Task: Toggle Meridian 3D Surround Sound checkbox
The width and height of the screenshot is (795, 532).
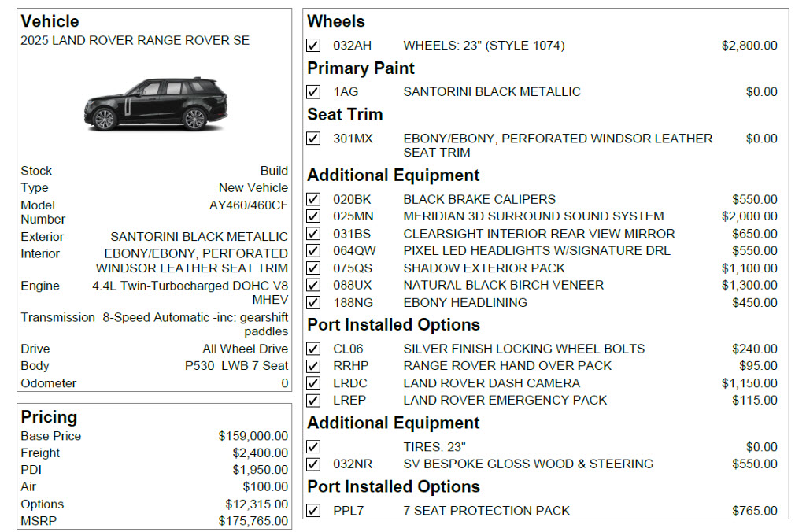Action: pos(313,216)
